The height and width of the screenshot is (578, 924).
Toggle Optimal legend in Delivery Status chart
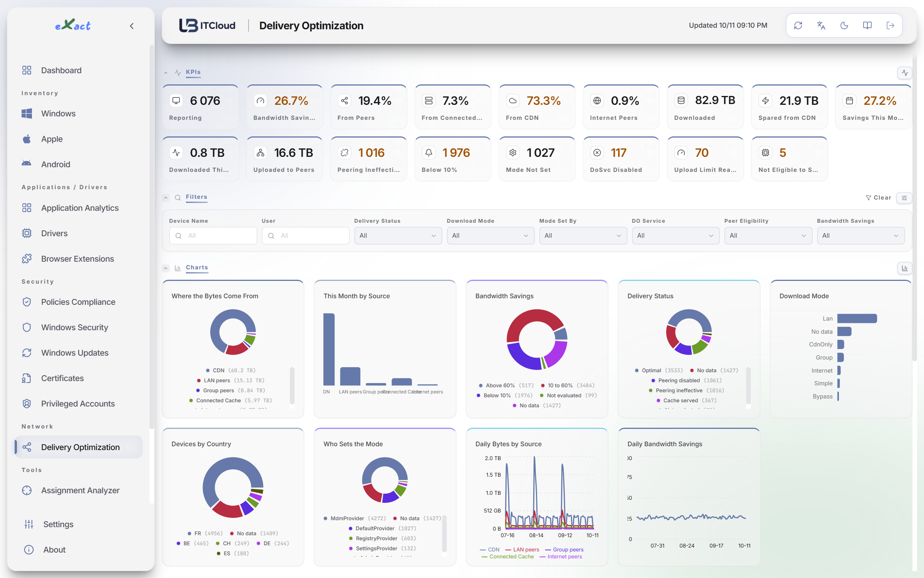pos(659,370)
